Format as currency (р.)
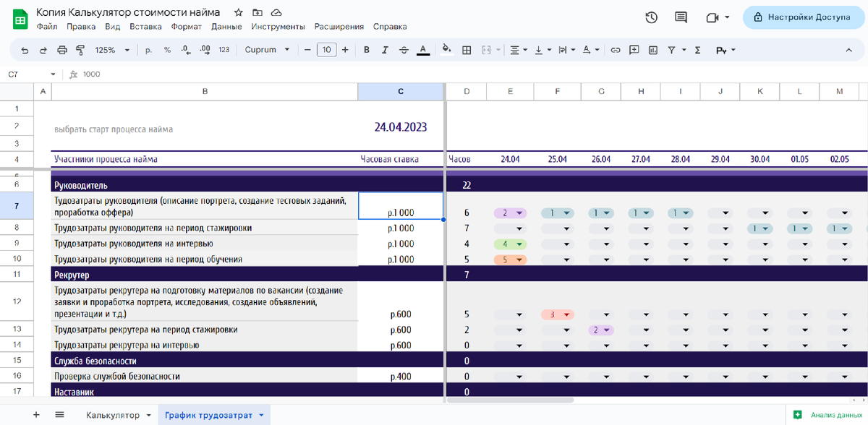Image resolution: width=868 pixels, height=425 pixels. coord(148,50)
